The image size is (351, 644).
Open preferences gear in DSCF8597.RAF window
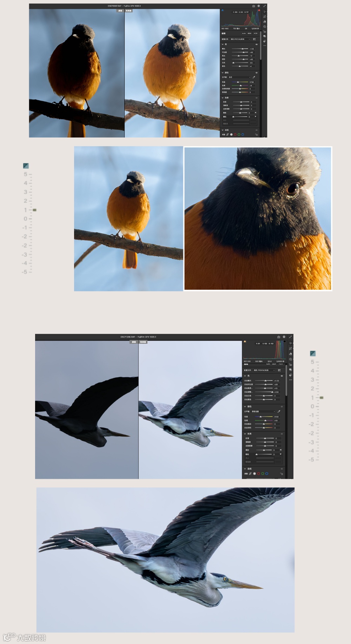259,6
